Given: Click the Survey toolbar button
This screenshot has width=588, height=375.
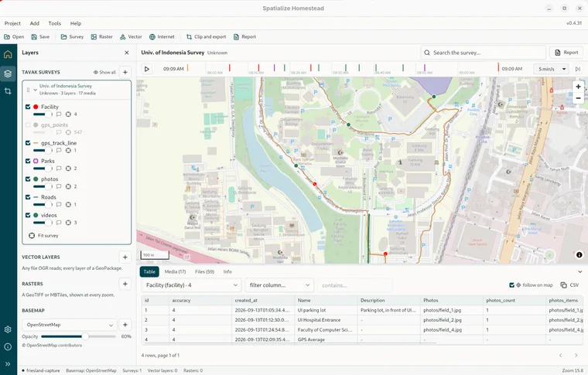Looking at the screenshot, I should point(72,36).
